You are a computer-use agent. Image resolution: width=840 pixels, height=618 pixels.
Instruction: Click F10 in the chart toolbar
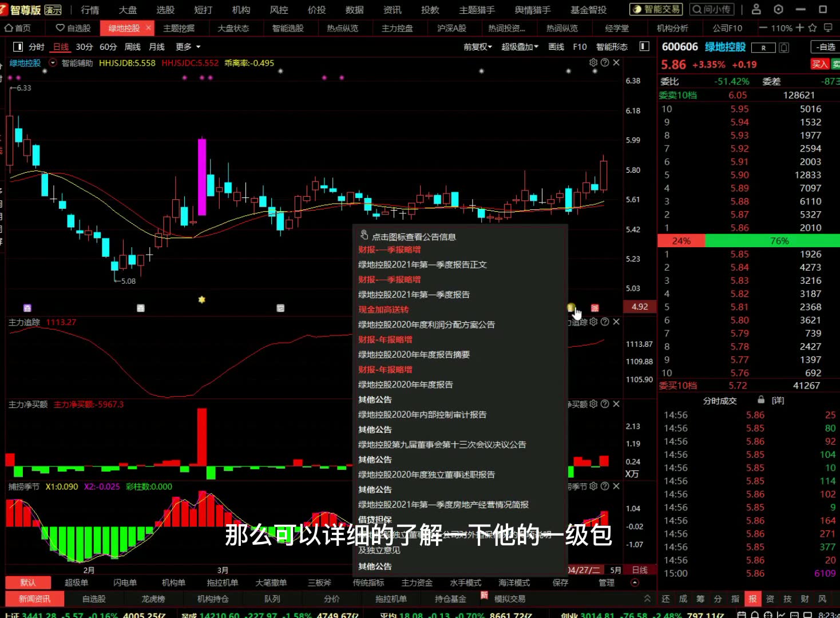click(580, 47)
